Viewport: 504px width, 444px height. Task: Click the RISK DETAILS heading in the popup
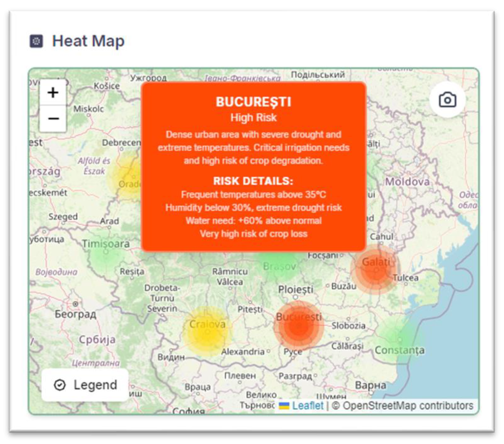(x=253, y=181)
